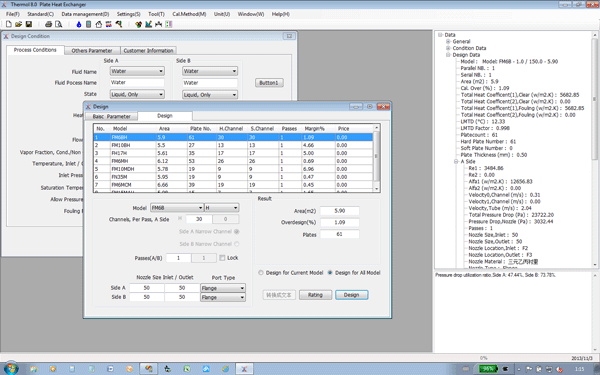Switch to Basic Parameter tab

pyautogui.click(x=111, y=116)
